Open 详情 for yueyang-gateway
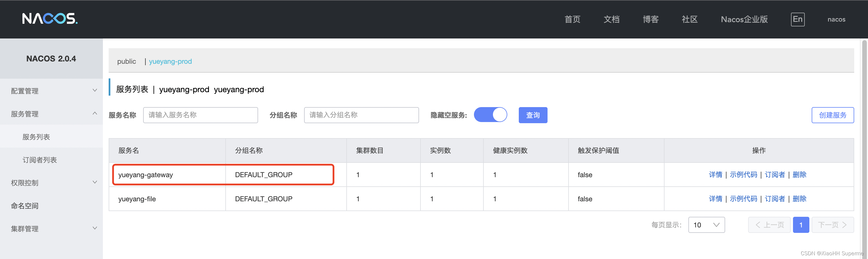Image resolution: width=868 pixels, height=259 pixels. (715, 175)
